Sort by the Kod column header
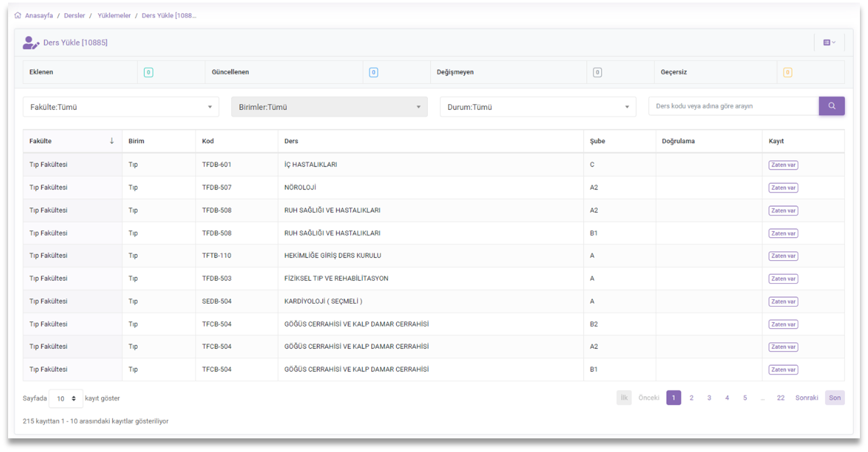The width and height of the screenshot is (868, 452). click(208, 141)
